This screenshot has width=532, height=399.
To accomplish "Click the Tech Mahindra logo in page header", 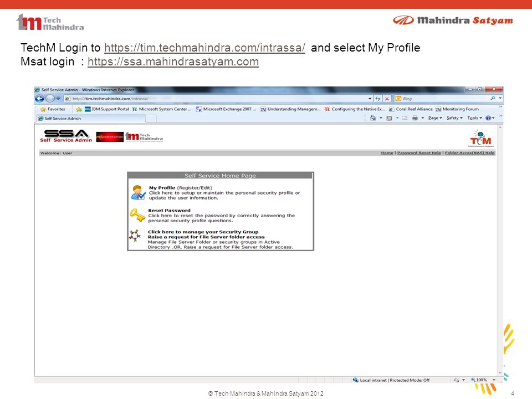I will pos(144,136).
